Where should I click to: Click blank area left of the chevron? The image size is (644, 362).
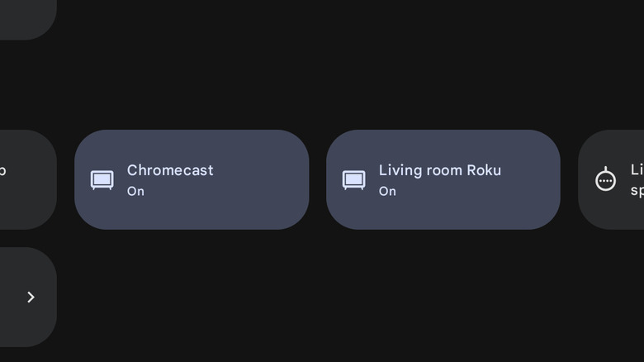(x=10, y=297)
